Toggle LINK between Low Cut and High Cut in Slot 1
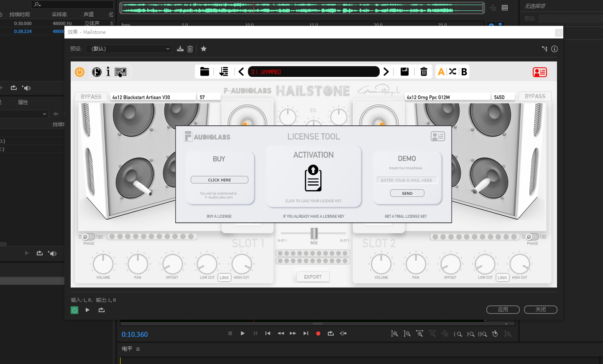The height and width of the screenshot is (364, 603). [224, 277]
